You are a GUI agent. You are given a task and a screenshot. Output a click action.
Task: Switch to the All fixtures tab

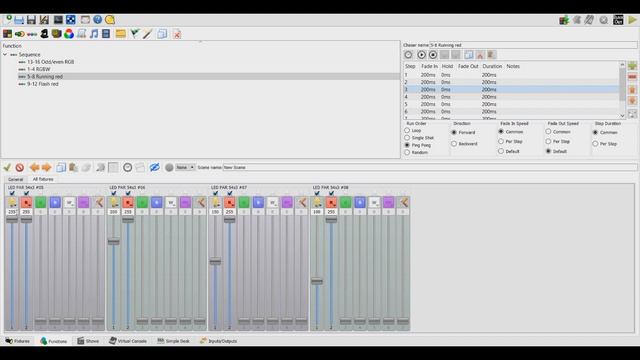pos(43,179)
